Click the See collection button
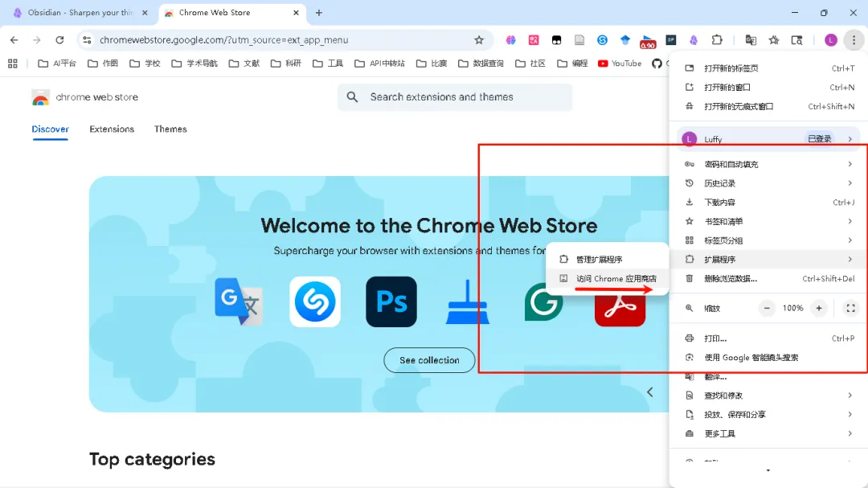Viewport: 868px width, 488px height. pos(429,360)
